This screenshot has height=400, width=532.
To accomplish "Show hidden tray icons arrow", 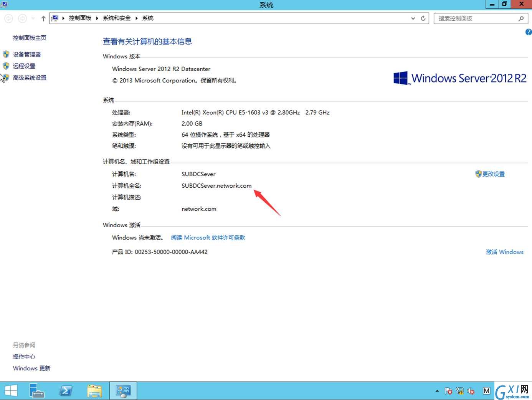I will tap(437, 391).
